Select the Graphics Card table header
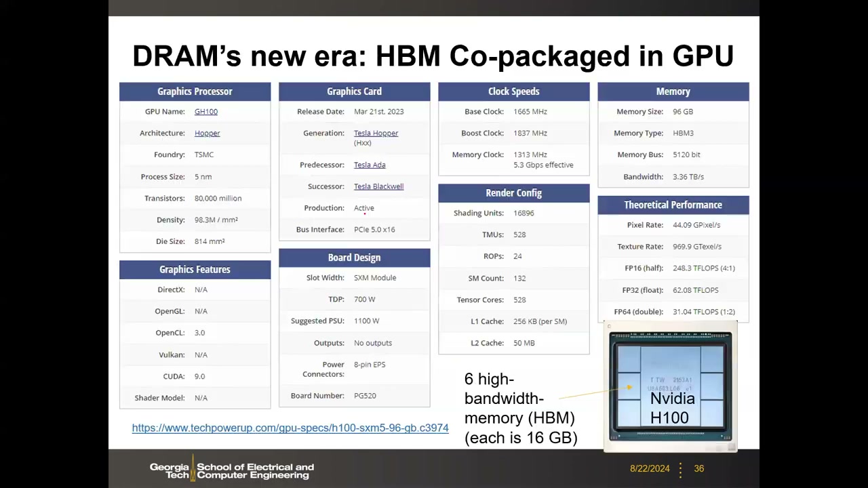 pos(354,91)
